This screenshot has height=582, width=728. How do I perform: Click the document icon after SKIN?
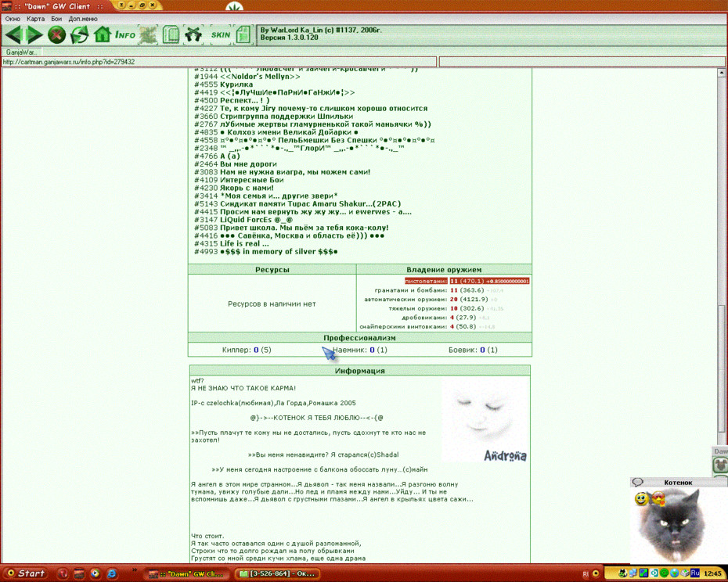[243, 34]
